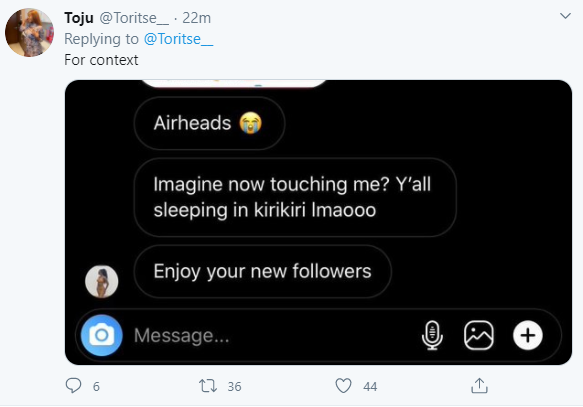Open Toju's profile picture

click(x=29, y=32)
